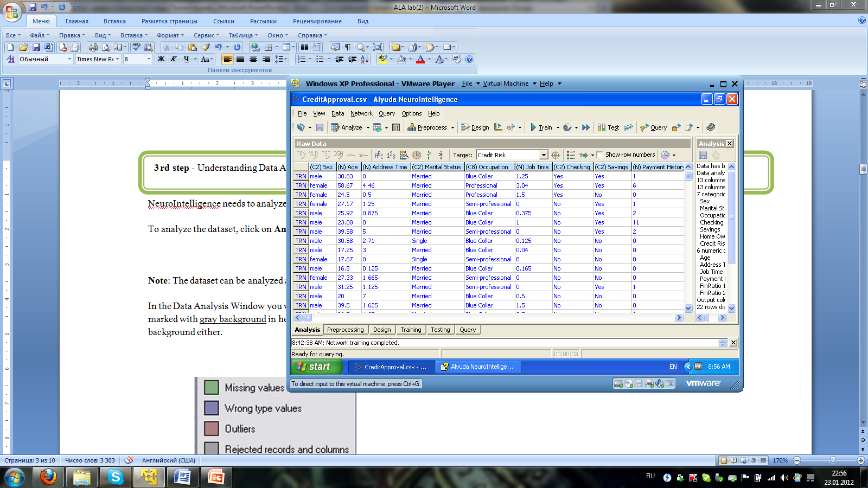The height and width of the screenshot is (488, 868).
Task: Click the yellow highlight color button in Word
Action: tap(382, 59)
